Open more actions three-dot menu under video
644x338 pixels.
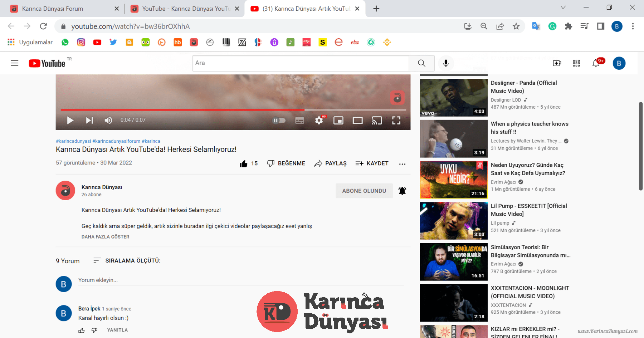tap(402, 164)
